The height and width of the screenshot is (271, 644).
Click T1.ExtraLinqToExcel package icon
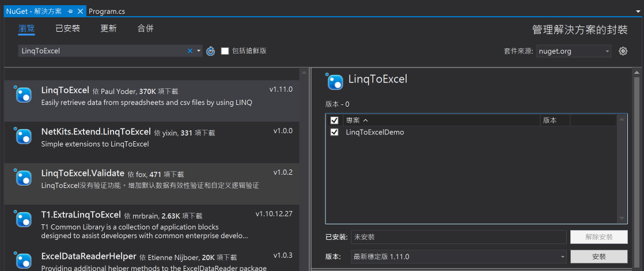[23, 219]
